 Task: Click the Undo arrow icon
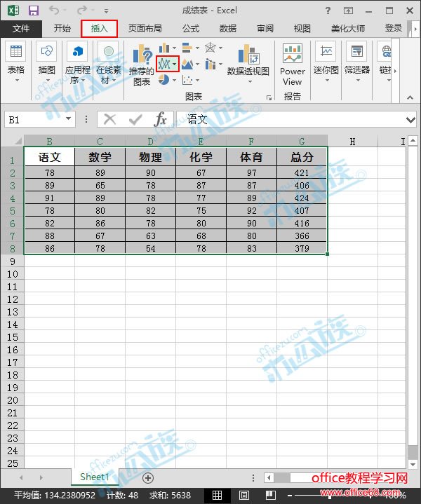click(x=54, y=10)
